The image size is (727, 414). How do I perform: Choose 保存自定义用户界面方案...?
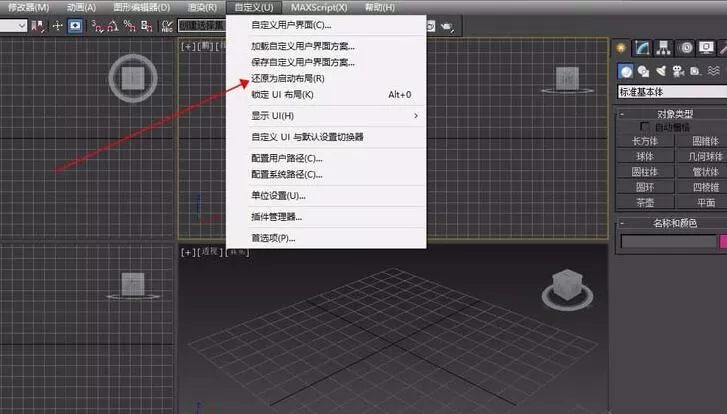click(x=326, y=62)
